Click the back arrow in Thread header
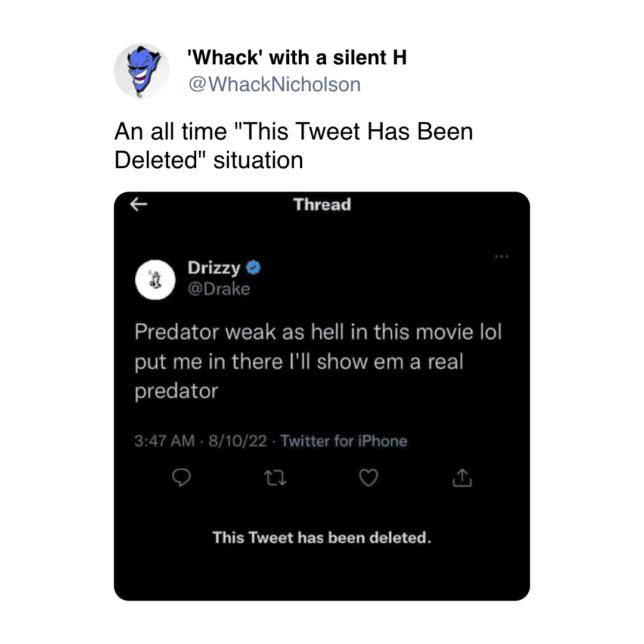Viewport: 644px width, 644px height. pyautogui.click(x=138, y=204)
